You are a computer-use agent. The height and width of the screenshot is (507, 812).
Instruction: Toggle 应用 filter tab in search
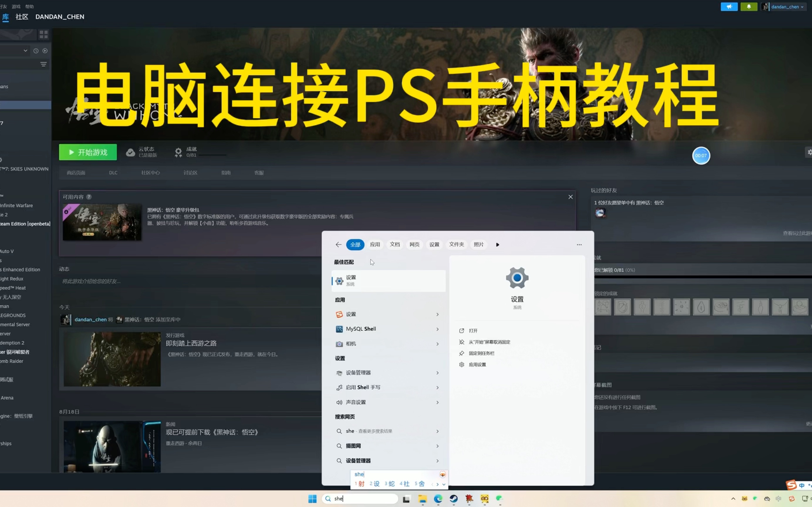pos(375,244)
